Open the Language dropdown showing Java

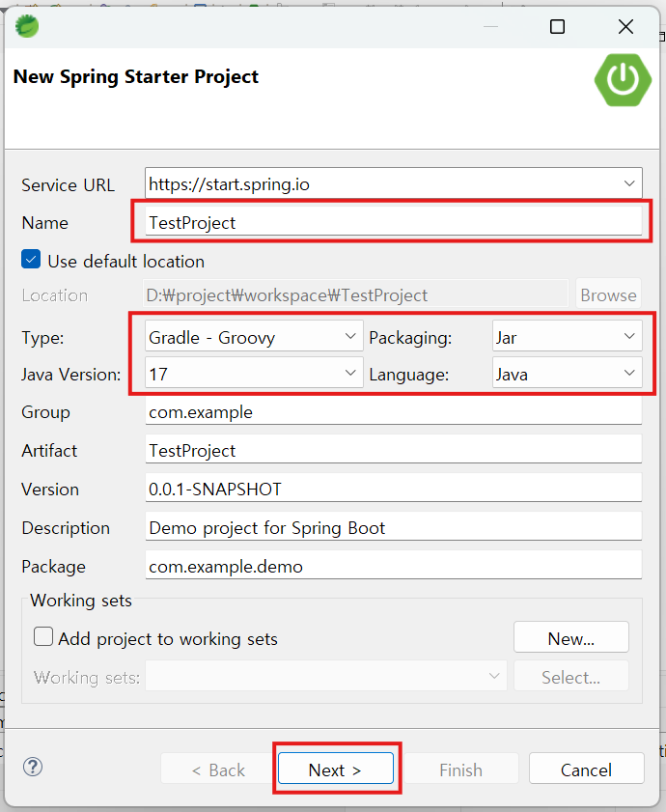pyautogui.click(x=568, y=374)
